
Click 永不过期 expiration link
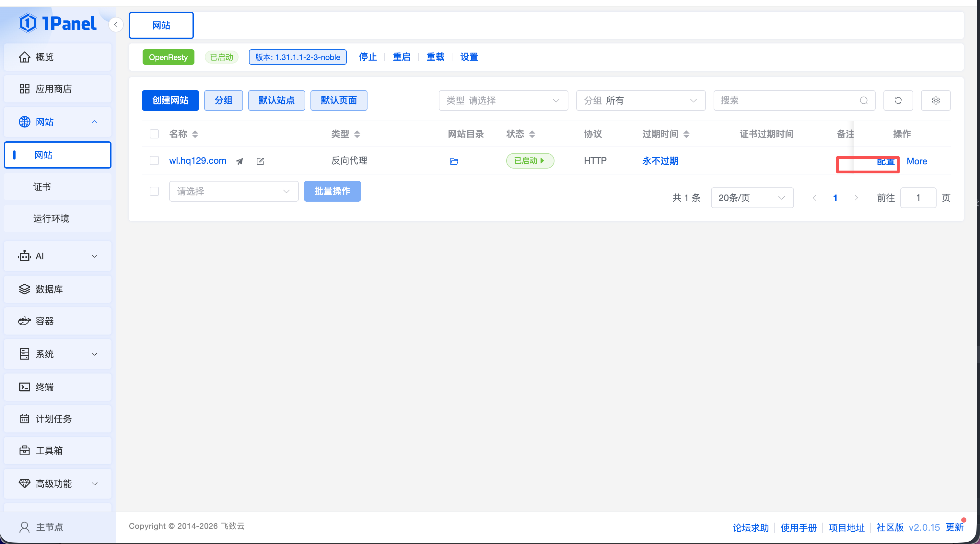[x=660, y=161]
